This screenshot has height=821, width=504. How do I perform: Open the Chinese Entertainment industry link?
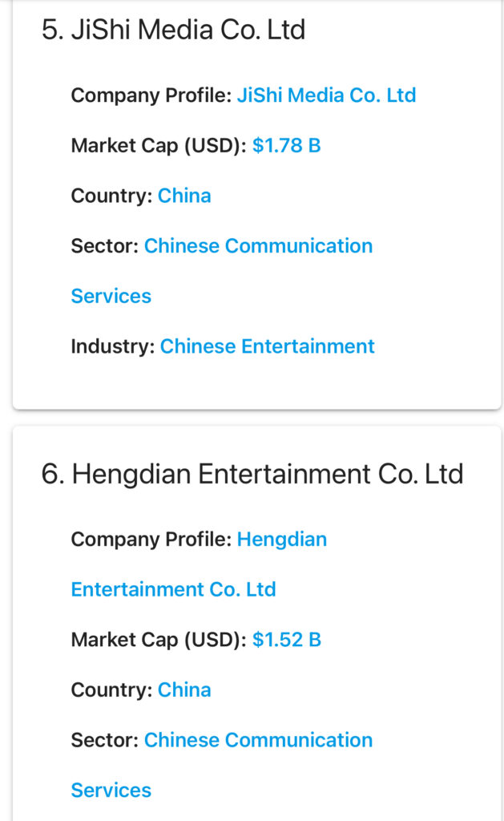click(267, 346)
